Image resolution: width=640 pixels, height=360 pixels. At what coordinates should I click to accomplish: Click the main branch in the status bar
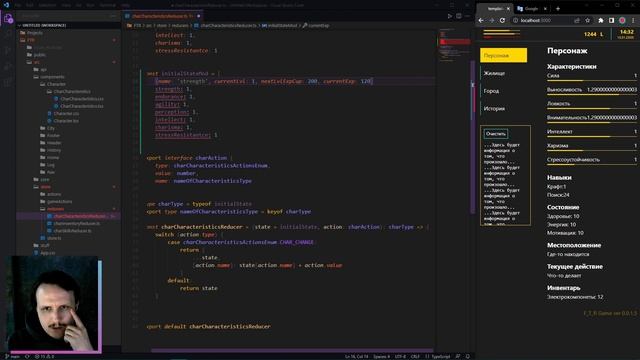(13, 356)
